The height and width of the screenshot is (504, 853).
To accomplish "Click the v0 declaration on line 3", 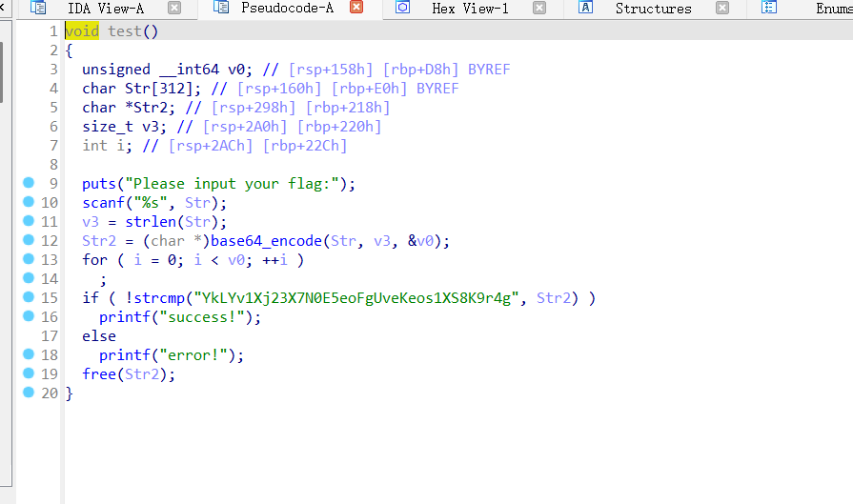I will tap(167, 70).
